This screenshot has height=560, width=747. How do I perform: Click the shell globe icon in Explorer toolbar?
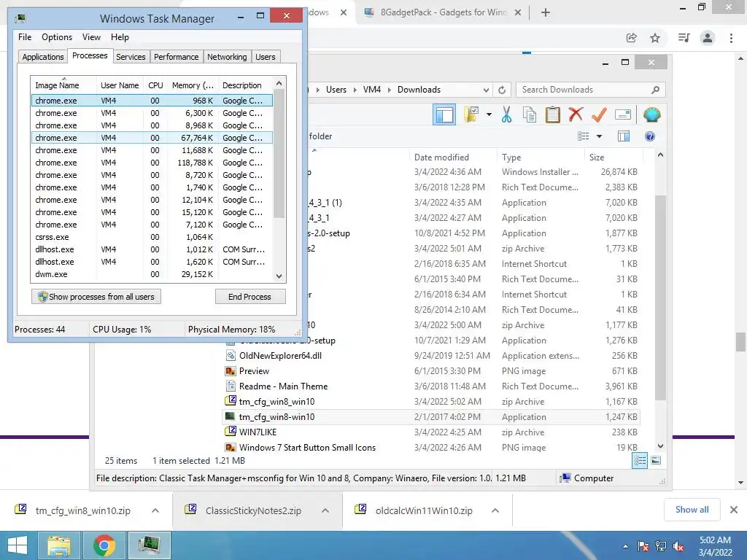coord(651,114)
